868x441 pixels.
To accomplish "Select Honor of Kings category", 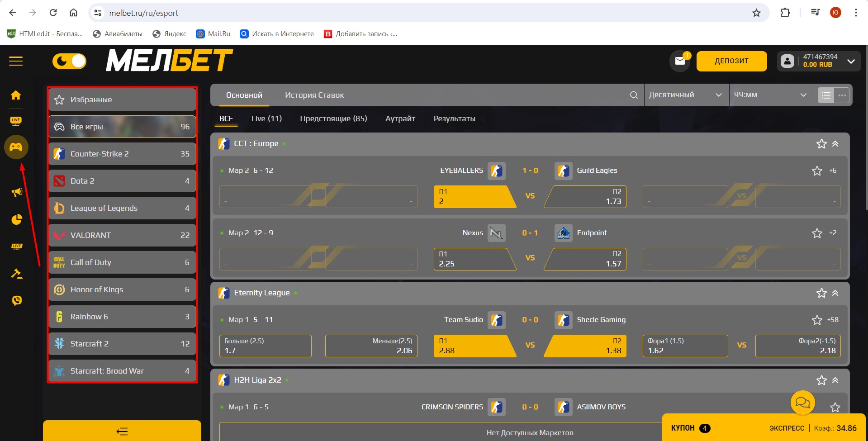I will click(122, 289).
